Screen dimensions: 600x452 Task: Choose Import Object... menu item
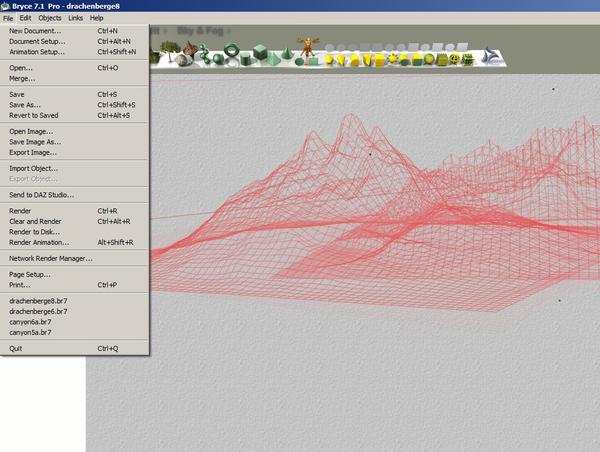[x=74, y=168]
